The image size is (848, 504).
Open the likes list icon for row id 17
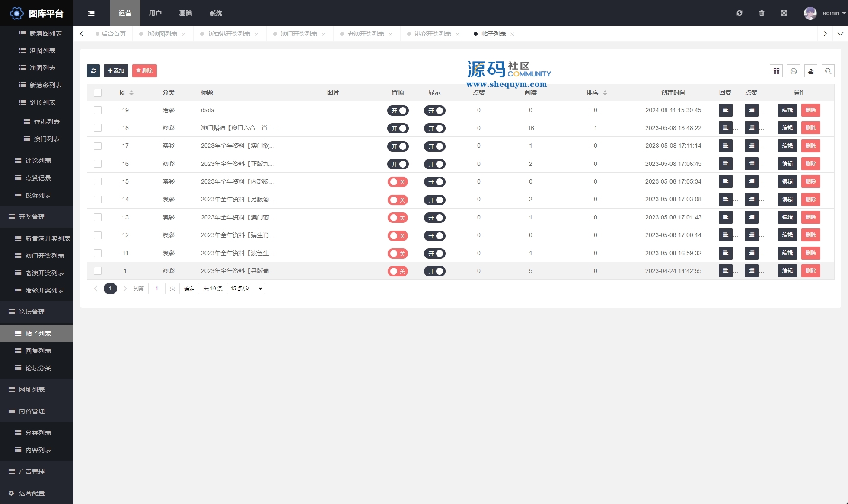752,146
